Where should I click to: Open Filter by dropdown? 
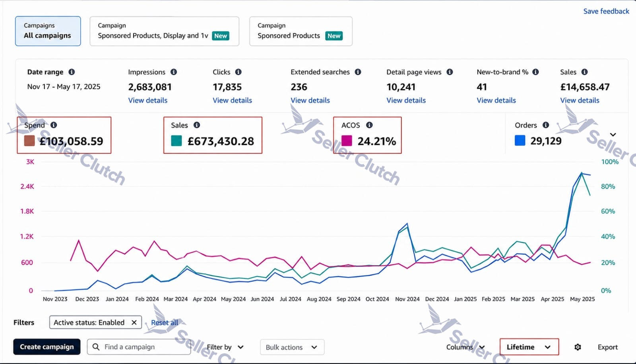click(225, 347)
